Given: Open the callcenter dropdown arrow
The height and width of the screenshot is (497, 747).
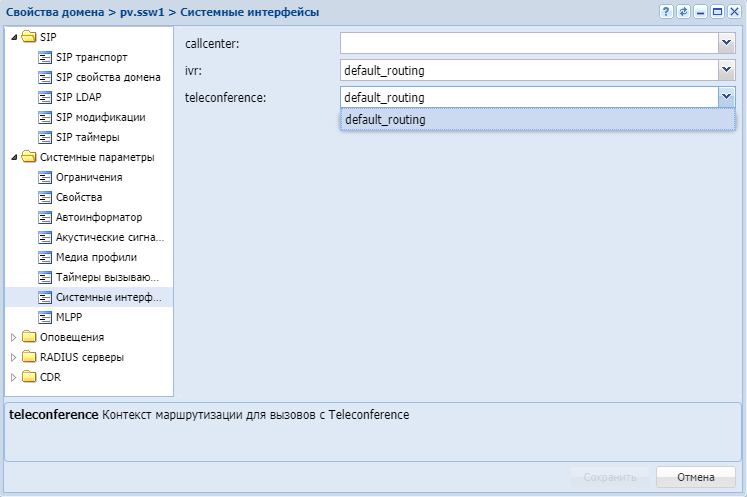Looking at the screenshot, I should tap(726, 43).
